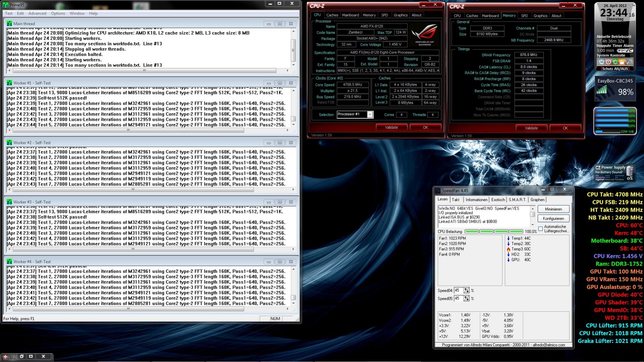
Task: Click the Worker #1 Self-Test window icon
Action: (9, 83)
